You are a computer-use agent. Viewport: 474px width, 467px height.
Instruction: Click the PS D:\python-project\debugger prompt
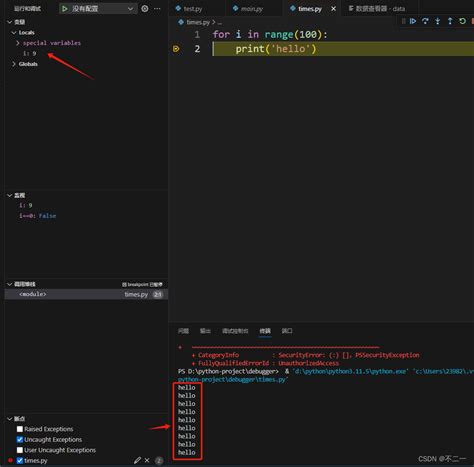click(228, 371)
